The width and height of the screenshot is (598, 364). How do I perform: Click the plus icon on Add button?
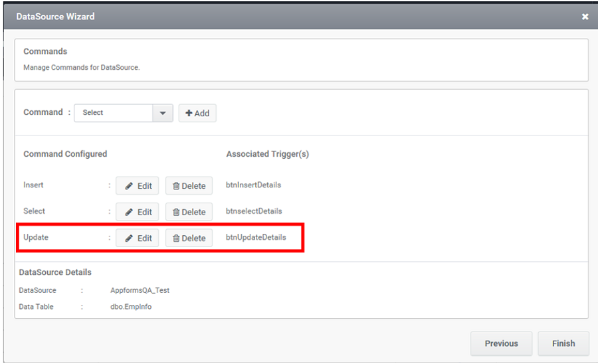tap(189, 113)
